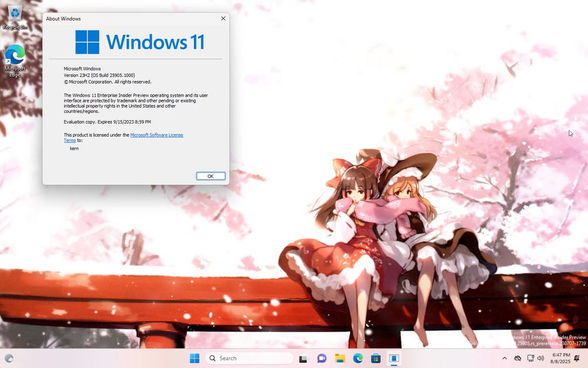Open the notifications bell icon
Image resolution: width=588 pixels, height=368 pixels.
pyautogui.click(x=577, y=358)
